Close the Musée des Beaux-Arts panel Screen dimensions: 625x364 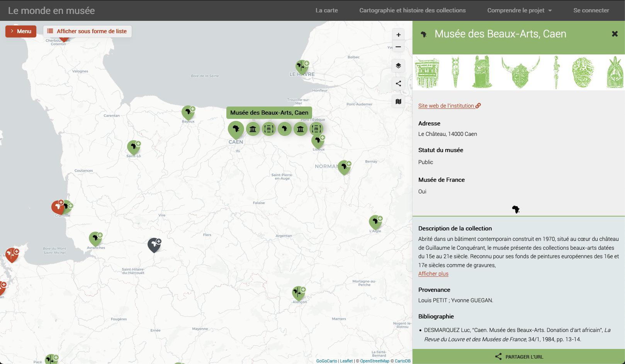tap(615, 34)
